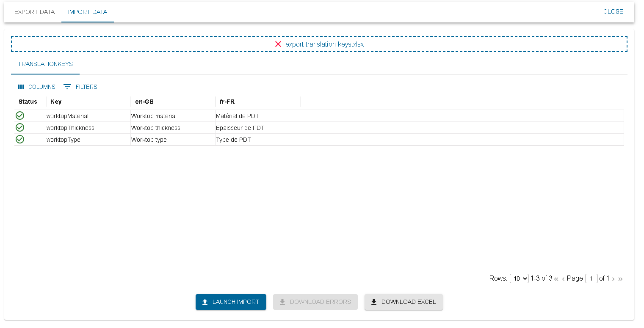
Task: Download the Excel file
Action: pyautogui.click(x=404, y=302)
